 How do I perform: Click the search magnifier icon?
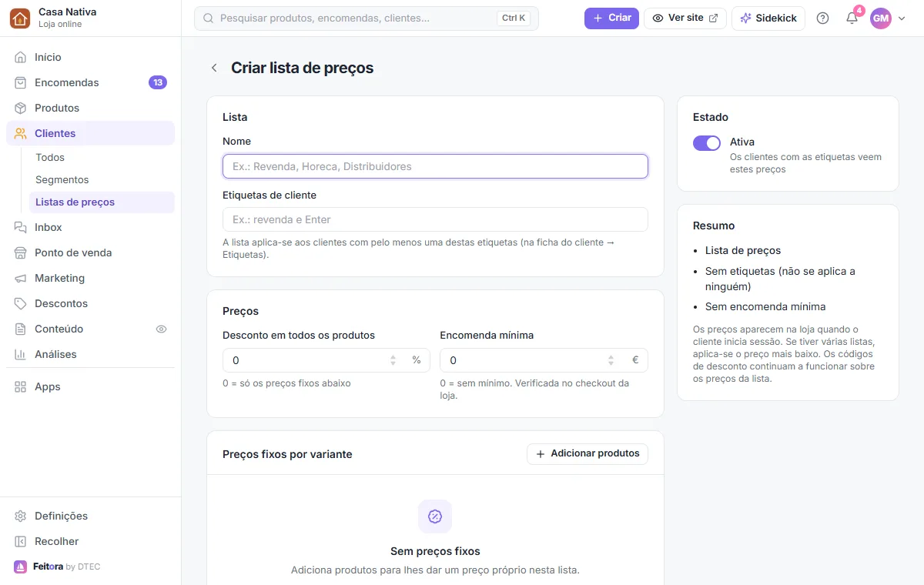pos(208,18)
